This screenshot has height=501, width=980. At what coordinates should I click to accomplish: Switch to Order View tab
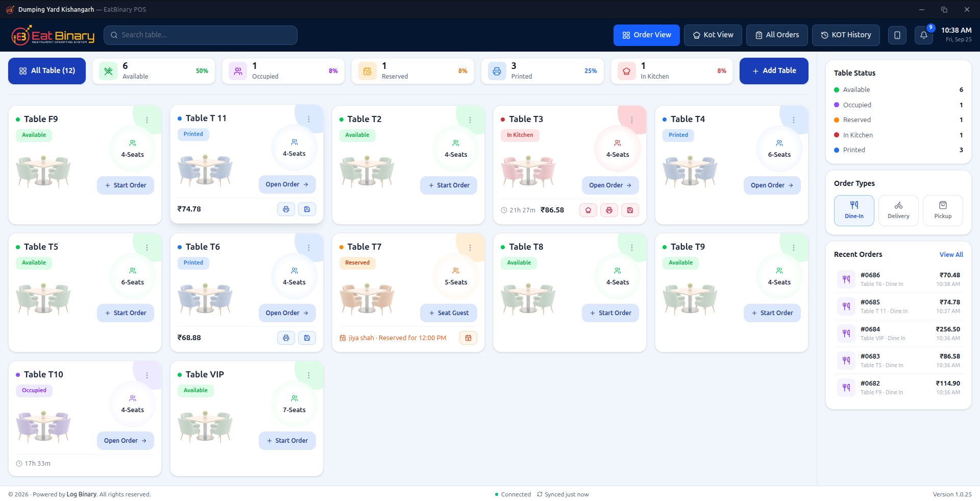click(x=646, y=35)
